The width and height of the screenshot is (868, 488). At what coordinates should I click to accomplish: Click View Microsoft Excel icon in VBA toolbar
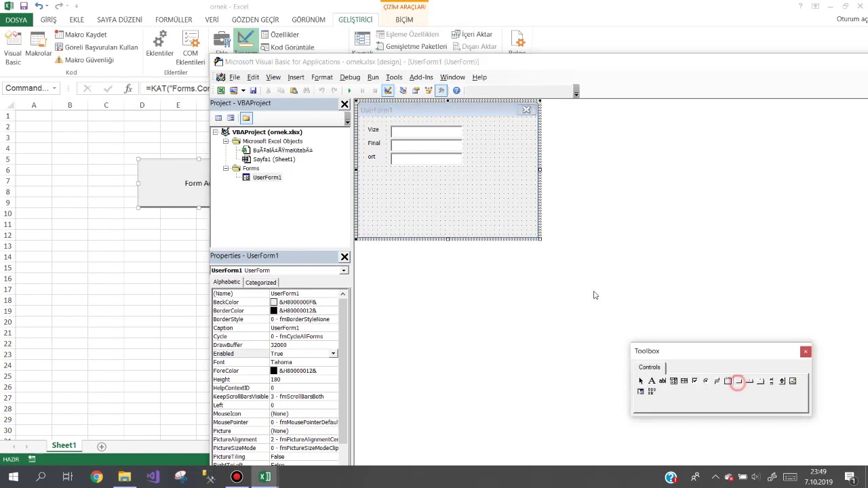point(221,90)
